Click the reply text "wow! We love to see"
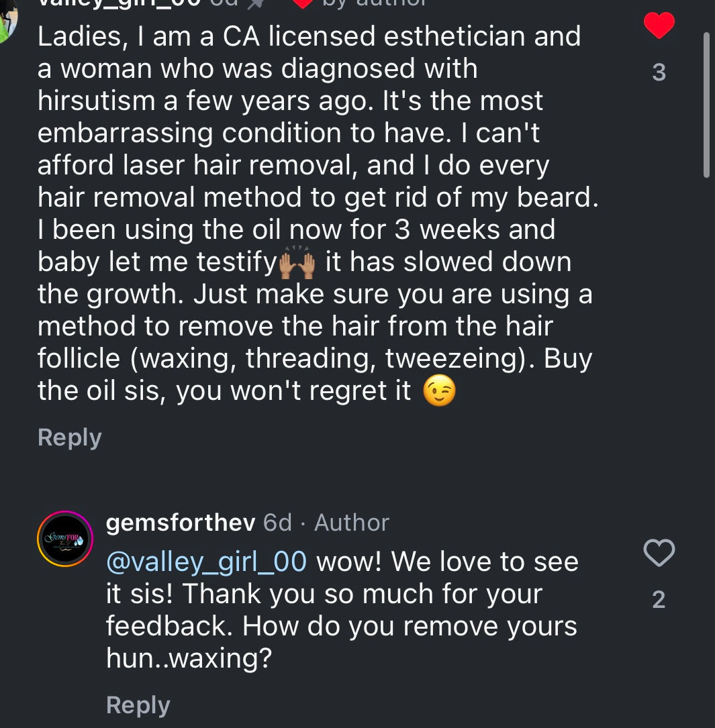Viewport: 715px width, 728px height. (x=446, y=561)
